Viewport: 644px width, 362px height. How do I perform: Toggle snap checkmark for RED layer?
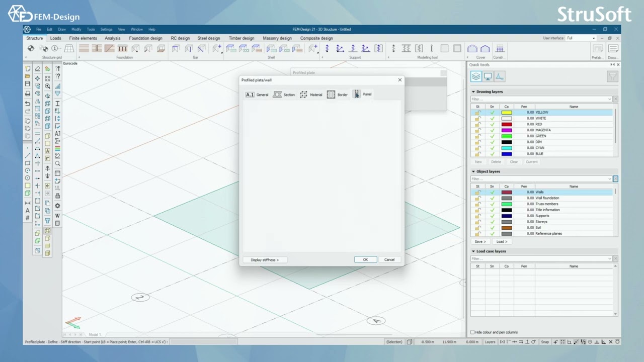(x=492, y=124)
